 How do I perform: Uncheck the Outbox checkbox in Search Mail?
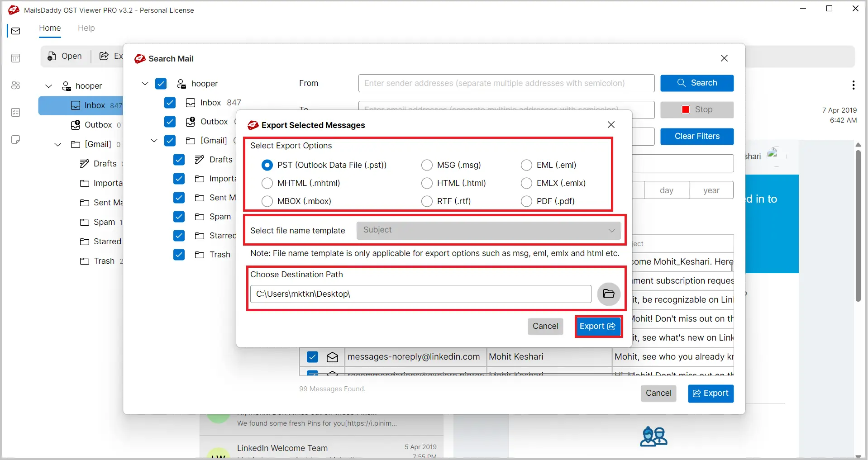[x=170, y=122]
